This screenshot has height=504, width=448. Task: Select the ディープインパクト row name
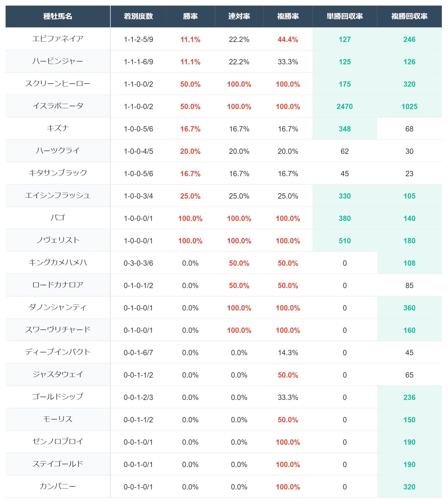point(58,352)
